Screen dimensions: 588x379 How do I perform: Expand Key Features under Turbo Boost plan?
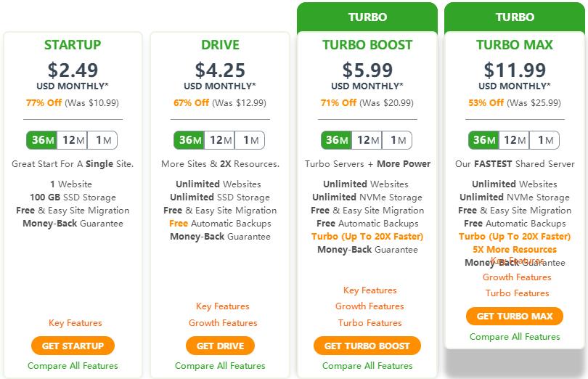coord(369,290)
